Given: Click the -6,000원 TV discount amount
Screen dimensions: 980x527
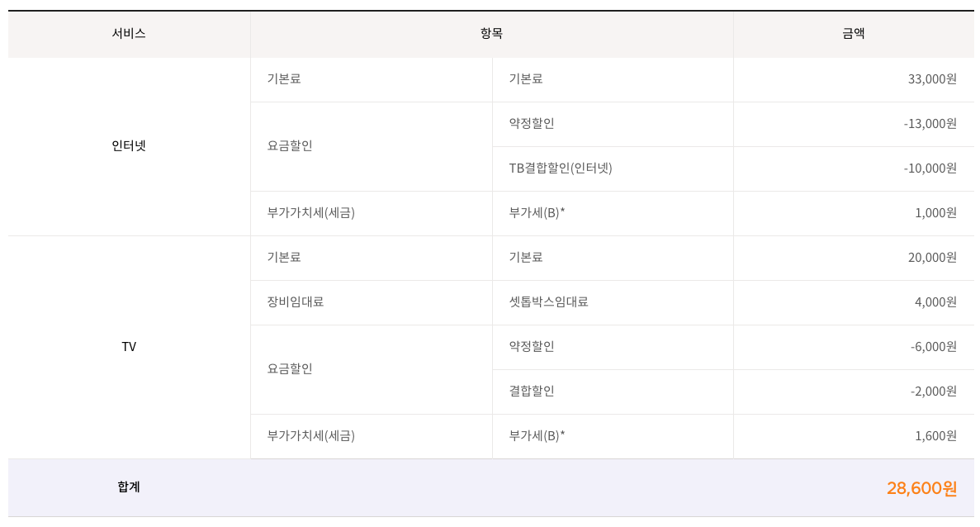Looking at the screenshot, I should [x=933, y=347].
